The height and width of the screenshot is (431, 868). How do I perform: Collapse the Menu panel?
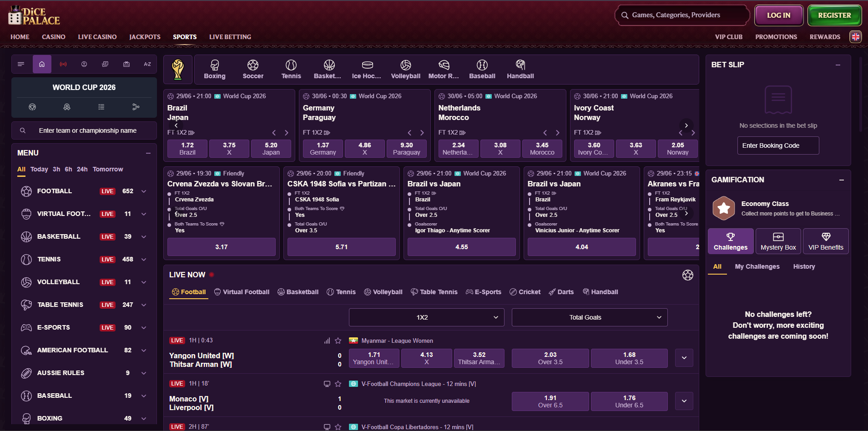click(x=148, y=153)
